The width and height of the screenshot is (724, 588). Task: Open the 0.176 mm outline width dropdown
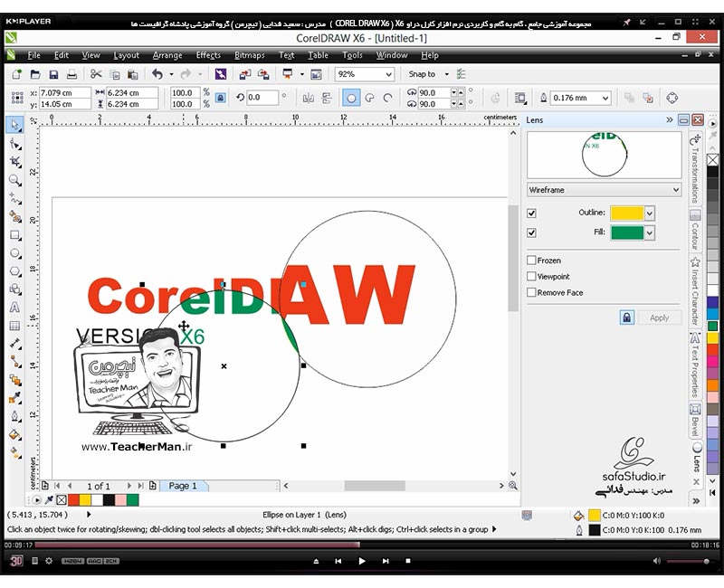[x=605, y=98]
